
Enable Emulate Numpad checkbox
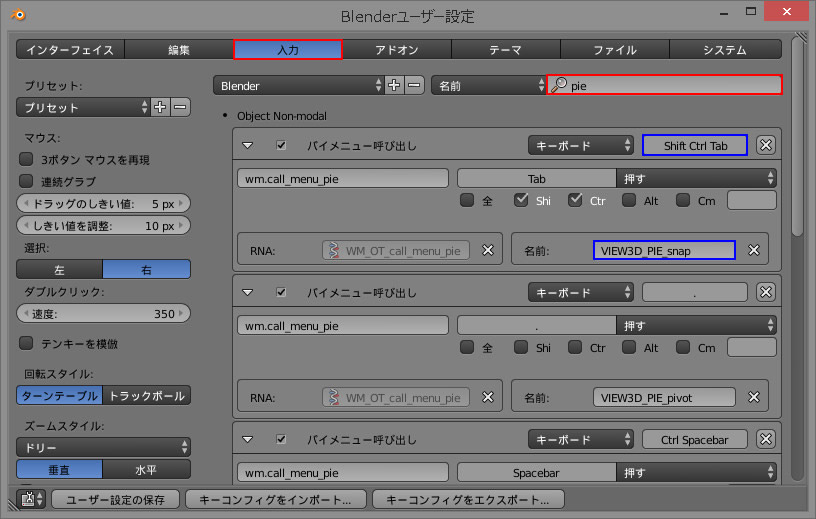coord(26,343)
